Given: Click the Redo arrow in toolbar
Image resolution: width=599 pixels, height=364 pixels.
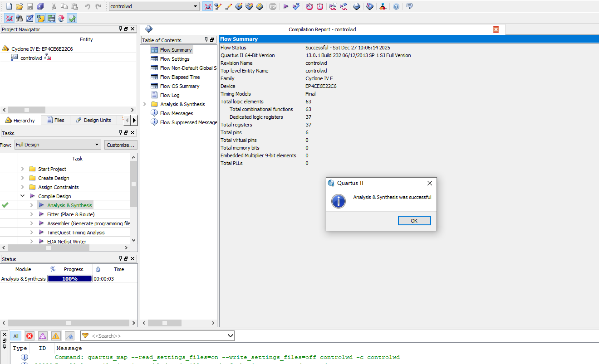Looking at the screenshot, I should click(x=98, y=6).
